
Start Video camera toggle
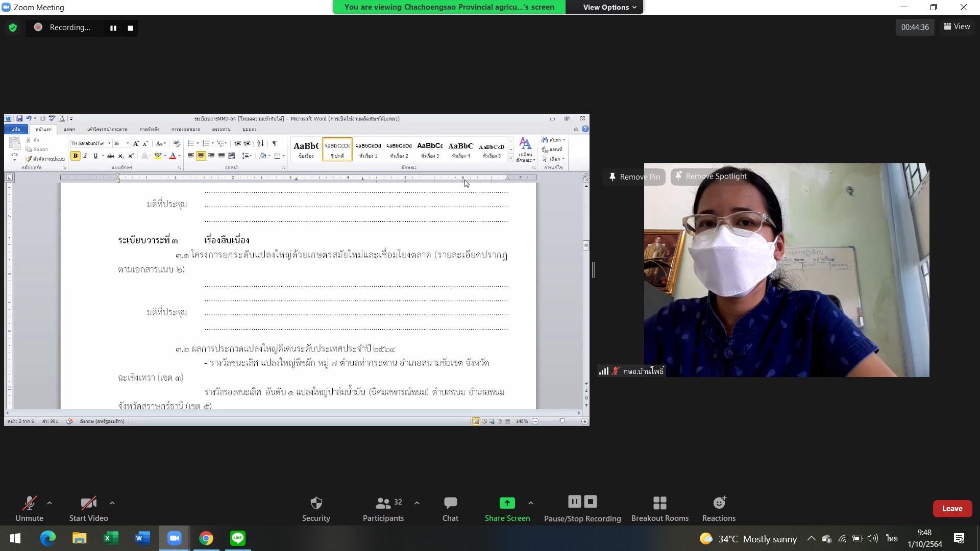[88, 509]
